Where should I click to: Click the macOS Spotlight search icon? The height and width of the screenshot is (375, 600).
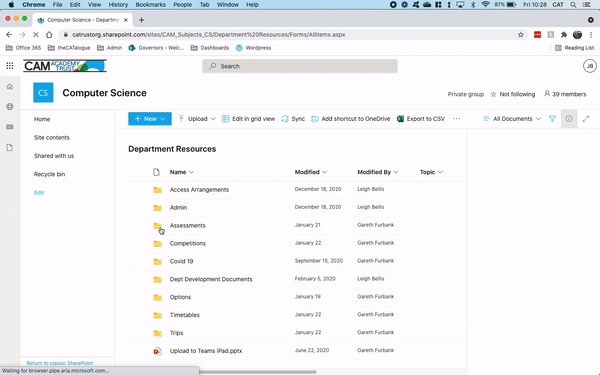click(x=573, y=5)
